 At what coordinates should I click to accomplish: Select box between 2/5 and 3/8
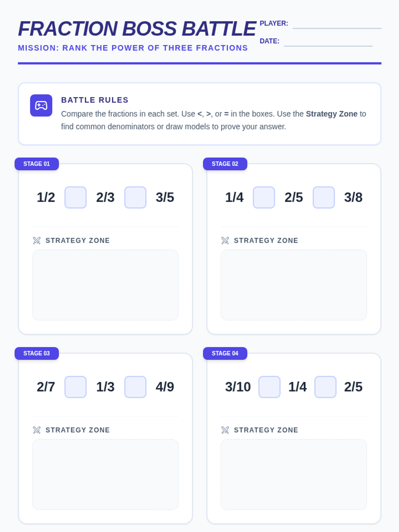[x=324, y=198]
